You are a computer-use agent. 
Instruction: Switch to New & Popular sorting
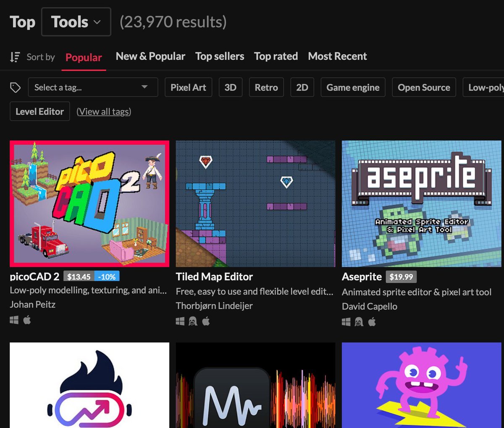[150, 56]
